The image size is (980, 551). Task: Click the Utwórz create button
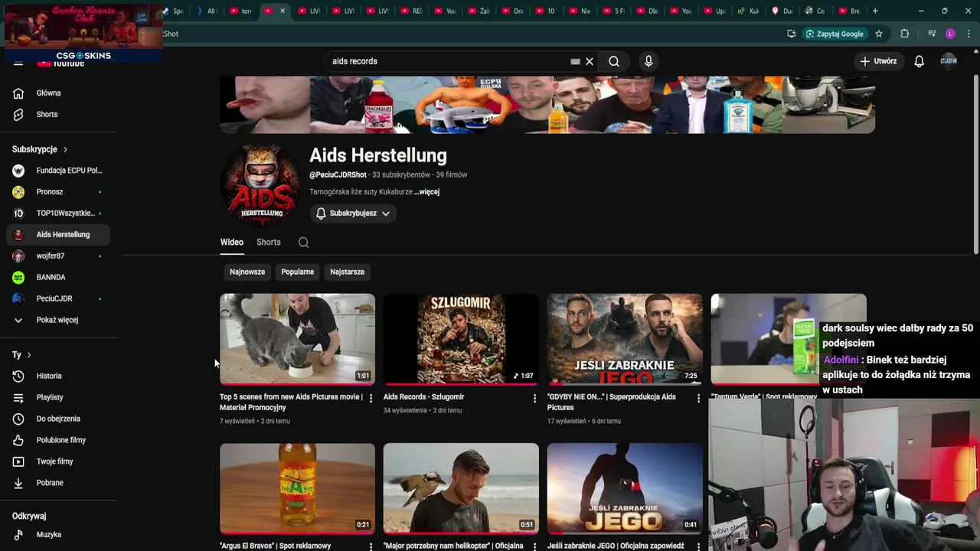point(878,61)
